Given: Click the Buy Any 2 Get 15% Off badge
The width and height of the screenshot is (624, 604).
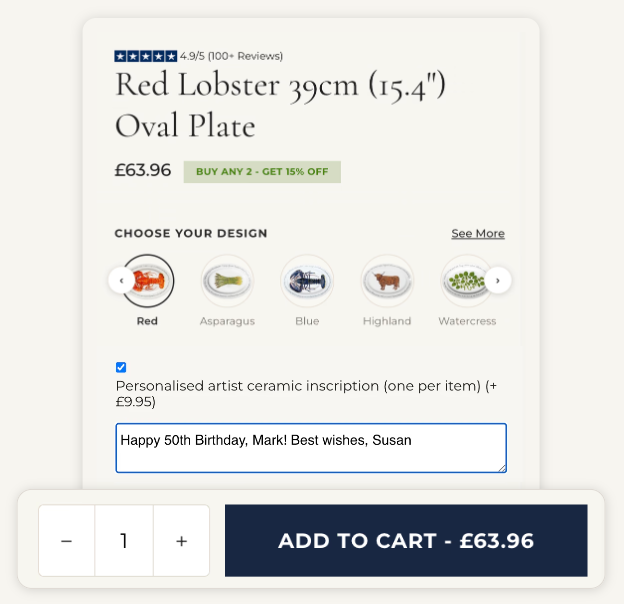Looking at the screenshot, I should pos(262,172).
